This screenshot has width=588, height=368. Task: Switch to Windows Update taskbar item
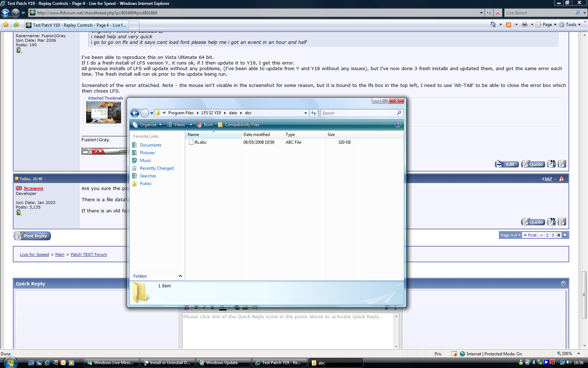223,363
